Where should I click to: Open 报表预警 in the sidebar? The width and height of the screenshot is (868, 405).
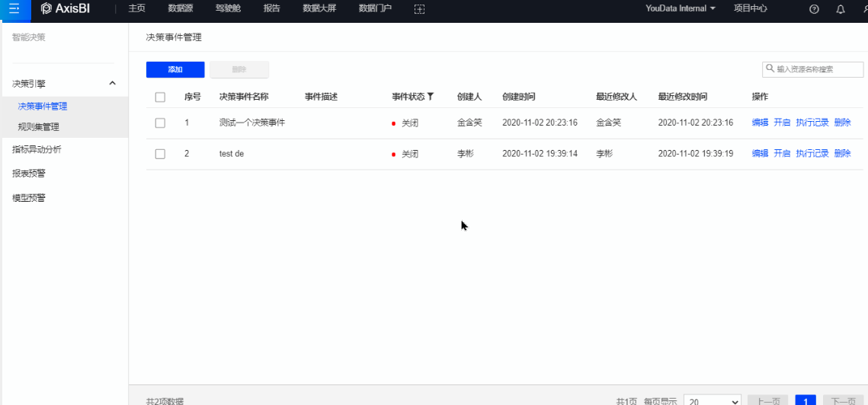click(29, 174)
